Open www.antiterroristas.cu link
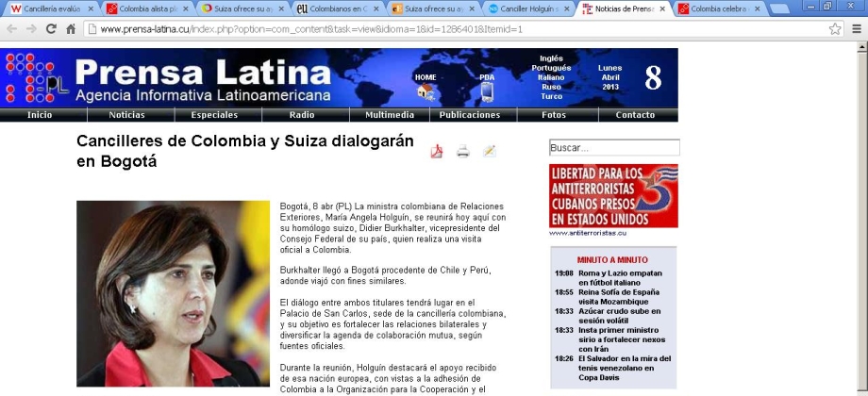The image size is (868, 396). pyautogui.click(x=588, y=233)
